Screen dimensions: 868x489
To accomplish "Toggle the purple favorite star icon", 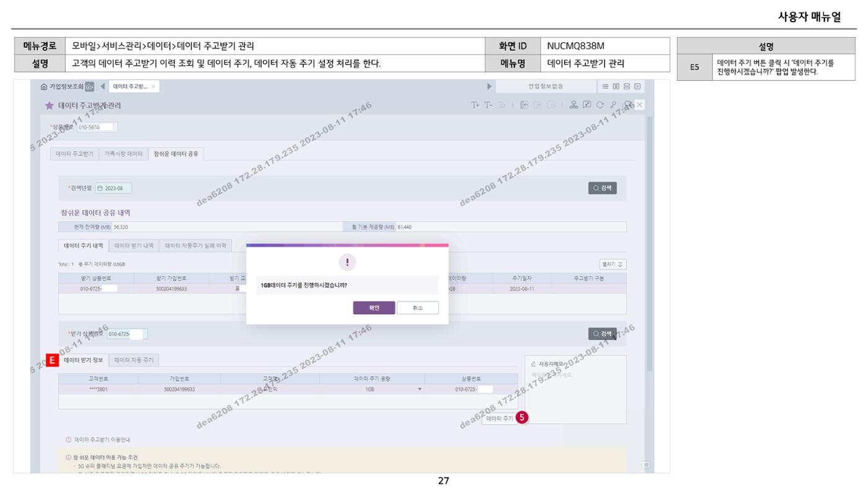I will click(49, 105).
